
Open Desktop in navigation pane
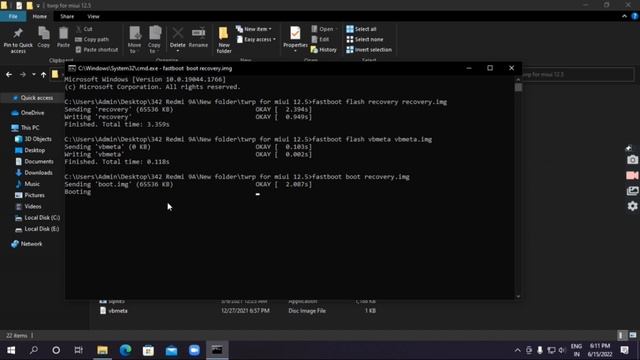tap(30, 150)
